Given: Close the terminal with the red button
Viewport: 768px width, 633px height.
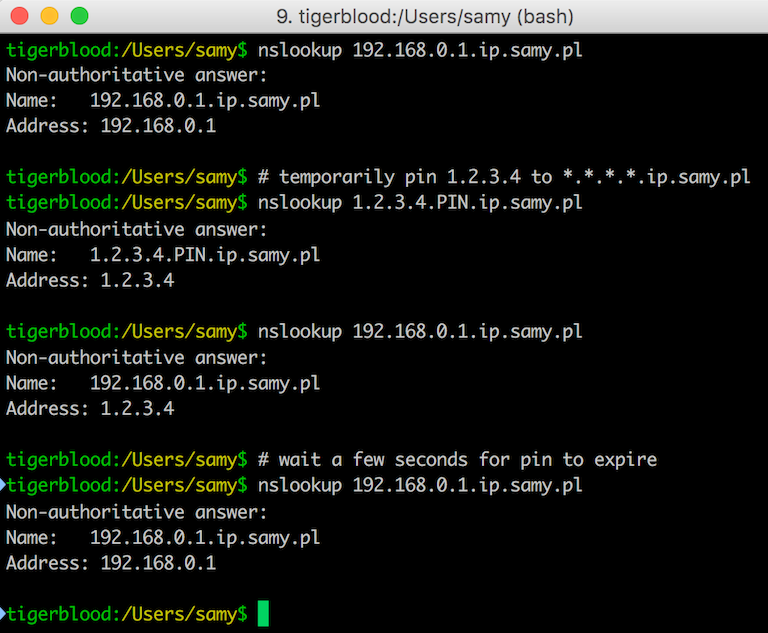Looking at the screenshot, I should (20, 16).
